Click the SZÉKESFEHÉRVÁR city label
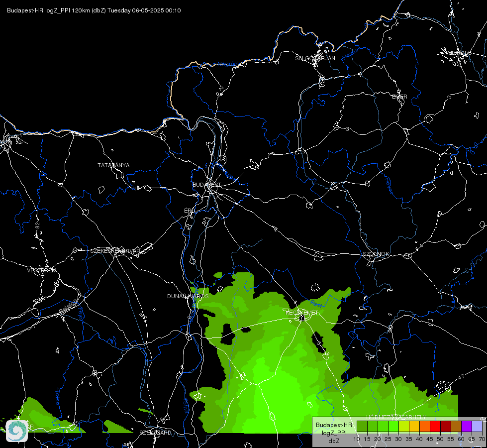487x448 pixels. 115,251
